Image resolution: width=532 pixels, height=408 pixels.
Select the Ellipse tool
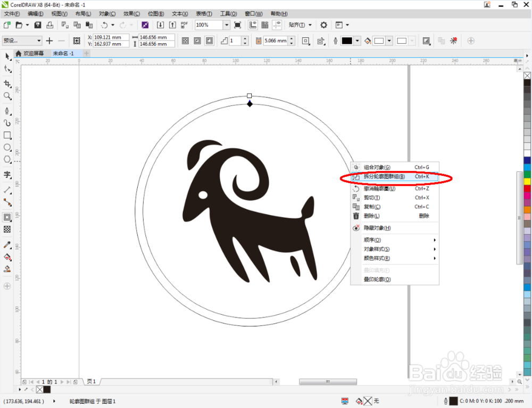click(7, 148)
